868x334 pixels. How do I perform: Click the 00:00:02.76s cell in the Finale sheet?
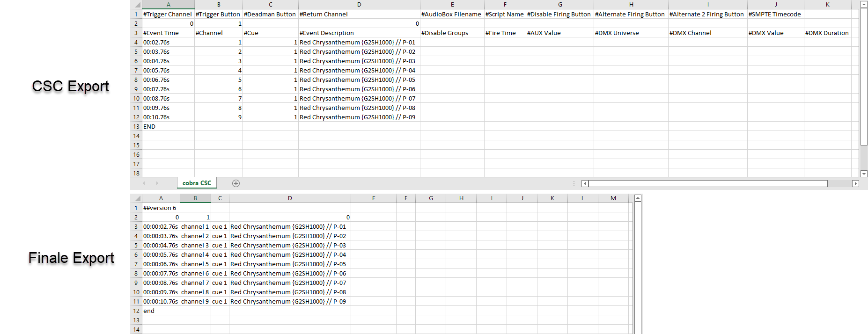tap(161, 227)
